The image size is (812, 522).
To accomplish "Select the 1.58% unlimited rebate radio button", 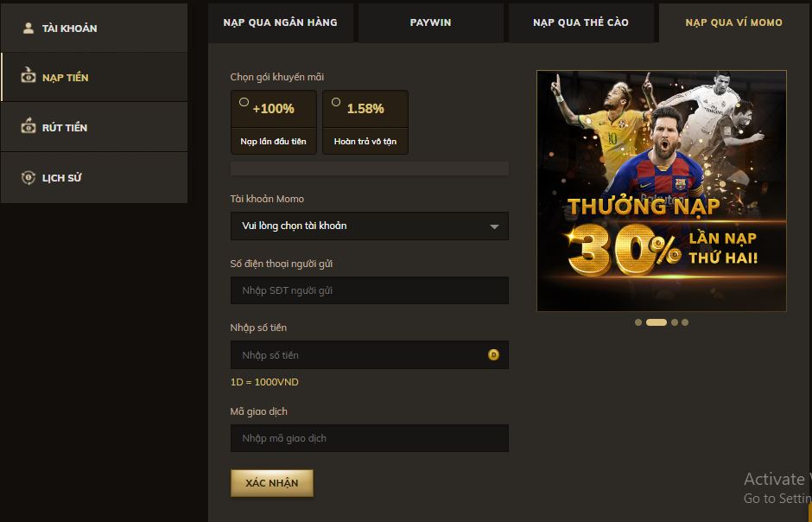I will (x=336, y=102).
